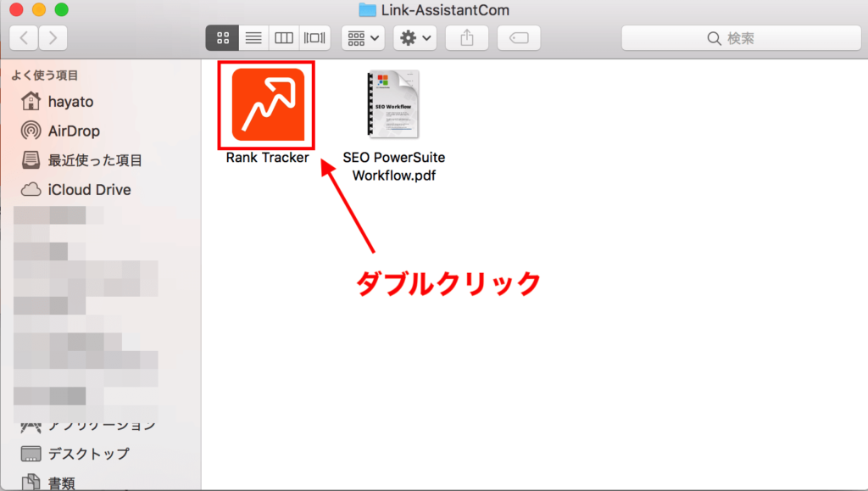The height and width of the screenshot is (491, 868).
Task: Click the Edit Tags toolbar button
Action: [519, 38]
